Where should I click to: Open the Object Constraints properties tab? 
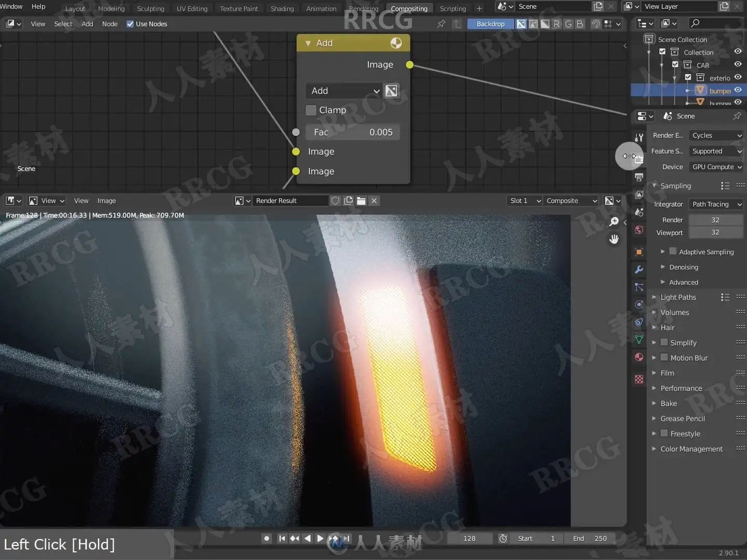click(x=639, y=322)
